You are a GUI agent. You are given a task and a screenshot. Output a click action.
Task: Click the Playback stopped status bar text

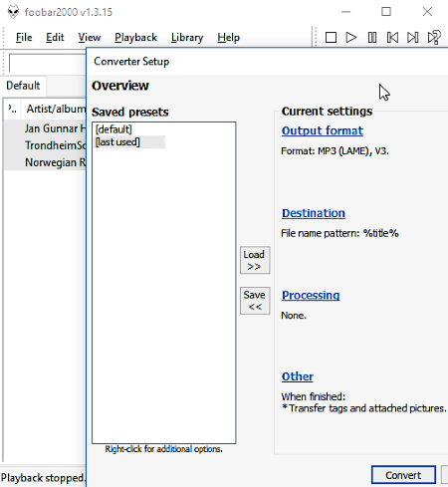pos(43,478)
